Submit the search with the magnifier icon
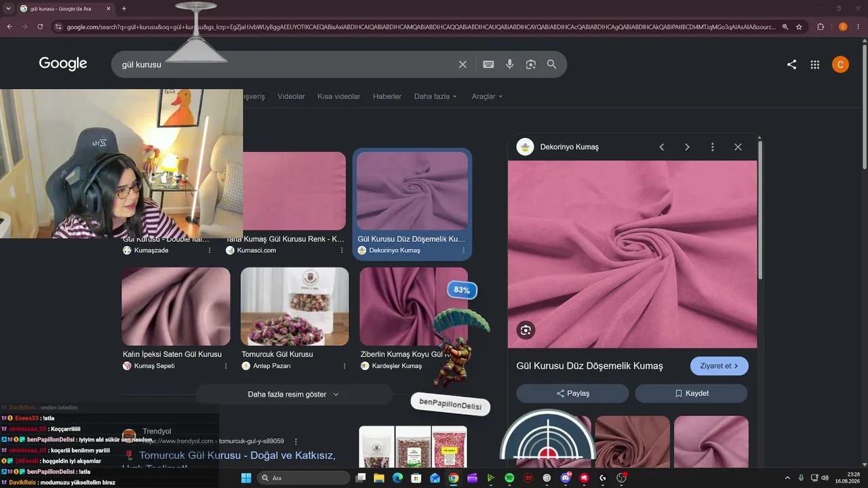The width and height of the screenshot is (868, 488). [x=552, y=64]
